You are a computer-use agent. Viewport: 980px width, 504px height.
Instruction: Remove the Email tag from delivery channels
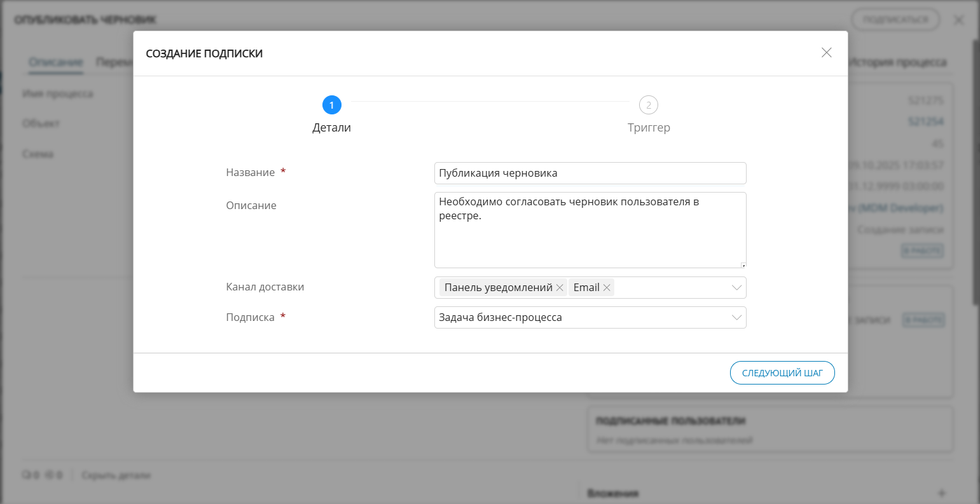pos(607,288)
